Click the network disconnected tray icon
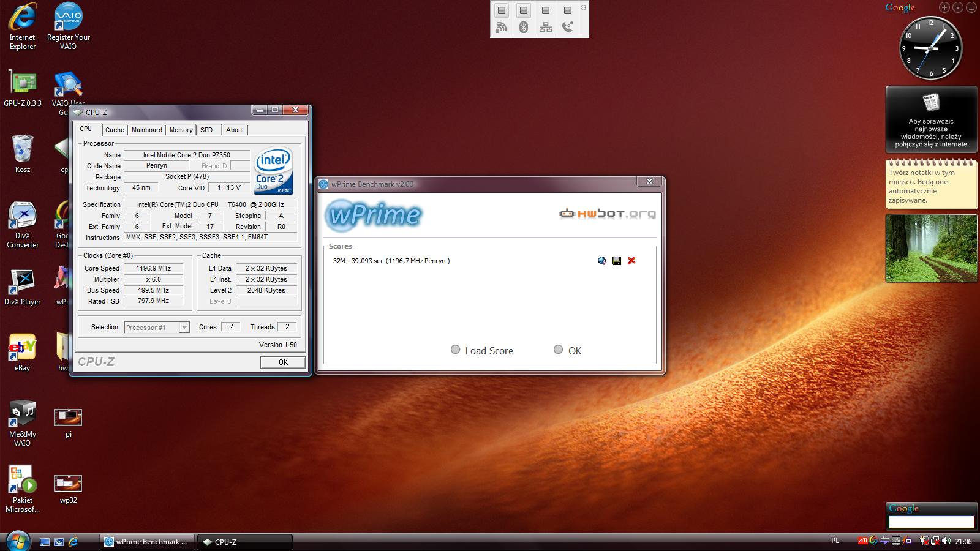The image size is (980, 551). (935, 541)
